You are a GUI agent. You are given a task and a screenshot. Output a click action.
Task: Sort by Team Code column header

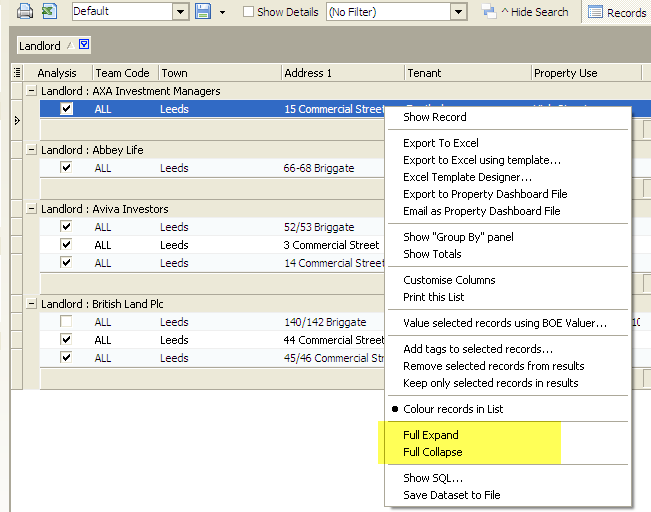coord(125,73)
